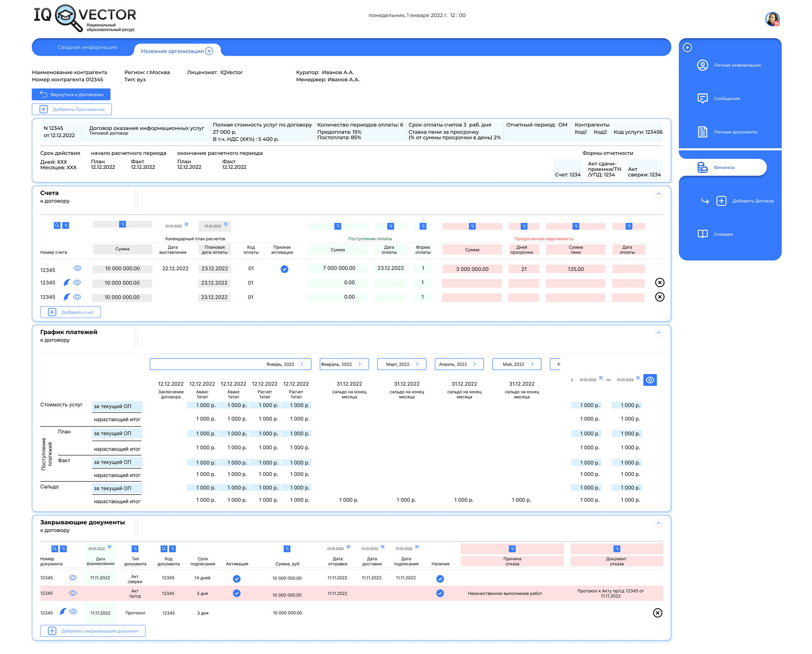Click Добавить закрывающий документ button
Viewport: 812px width, 654px height.
(x=93, y=631)
